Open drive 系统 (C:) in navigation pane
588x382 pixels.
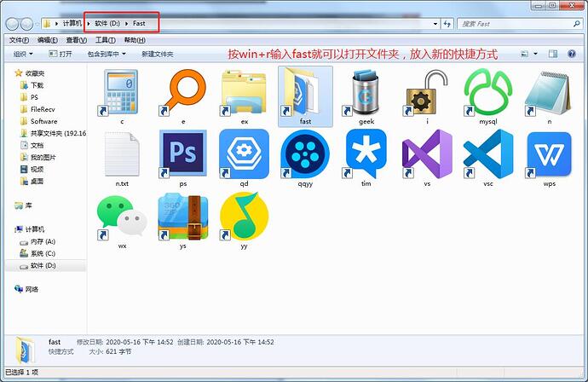[x=37, y=253]
